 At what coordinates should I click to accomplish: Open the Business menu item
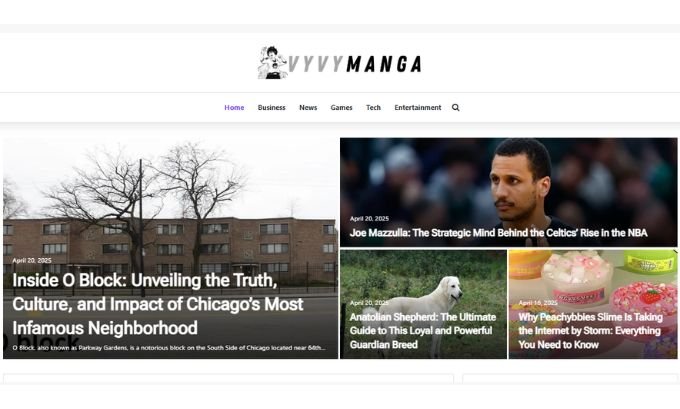point(271,108)
